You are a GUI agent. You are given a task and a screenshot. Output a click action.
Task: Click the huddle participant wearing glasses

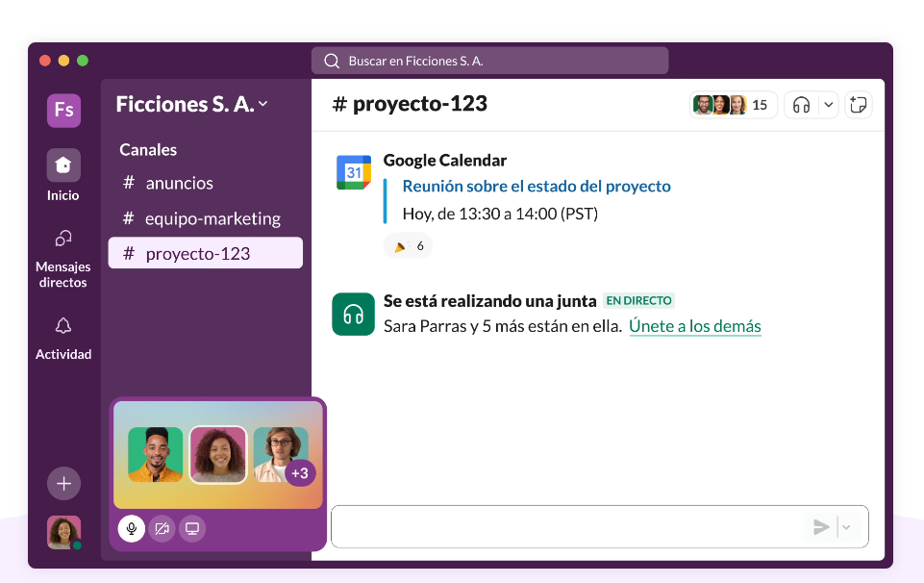[281, 454]
